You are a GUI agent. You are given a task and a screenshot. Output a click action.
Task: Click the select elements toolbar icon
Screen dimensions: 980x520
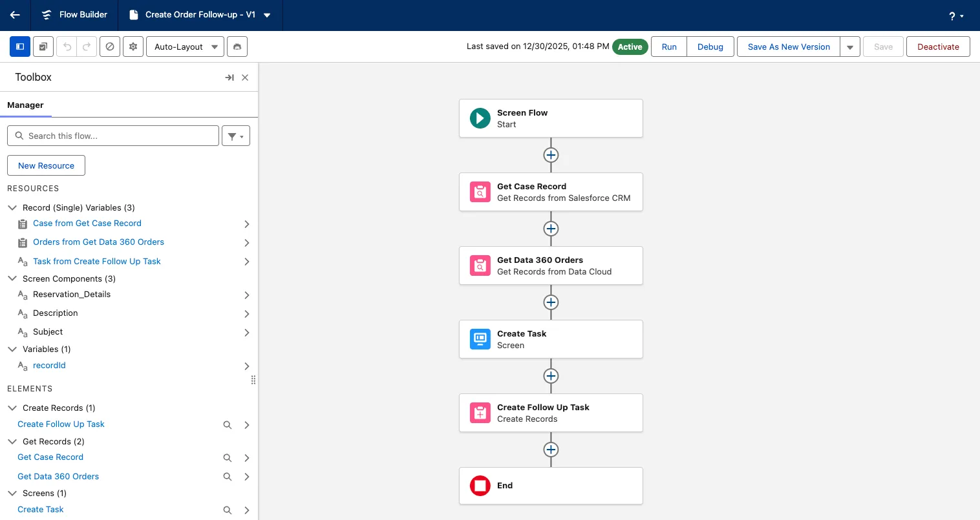43,47
